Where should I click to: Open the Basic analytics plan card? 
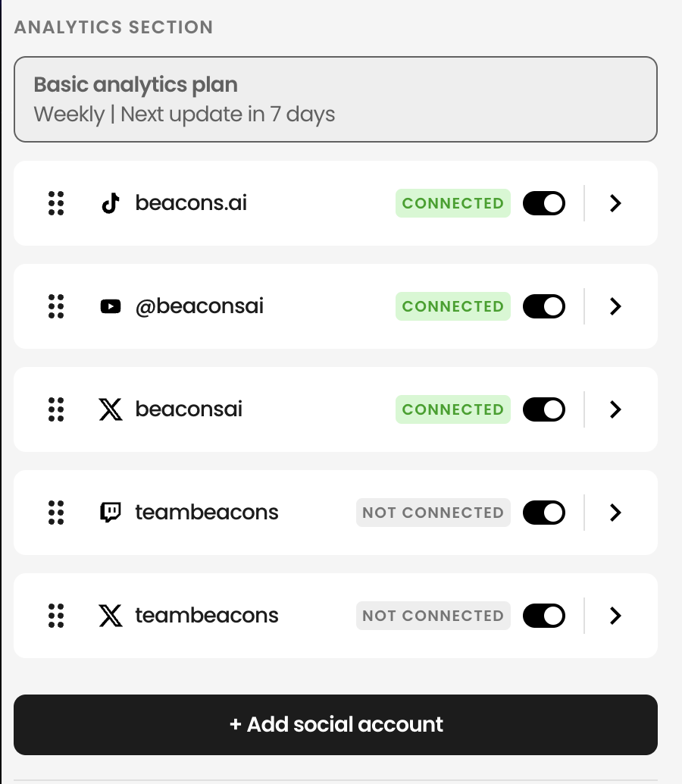(336, 99)
